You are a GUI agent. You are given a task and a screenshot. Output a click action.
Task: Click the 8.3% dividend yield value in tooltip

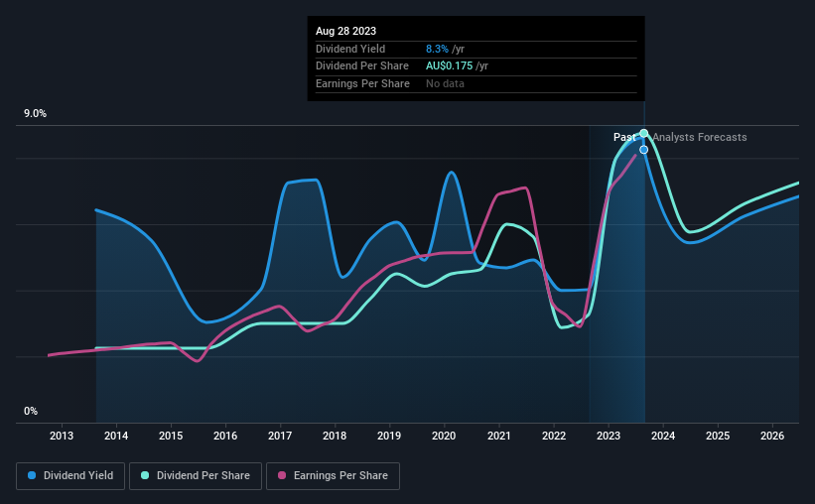[x=437, y=49]
